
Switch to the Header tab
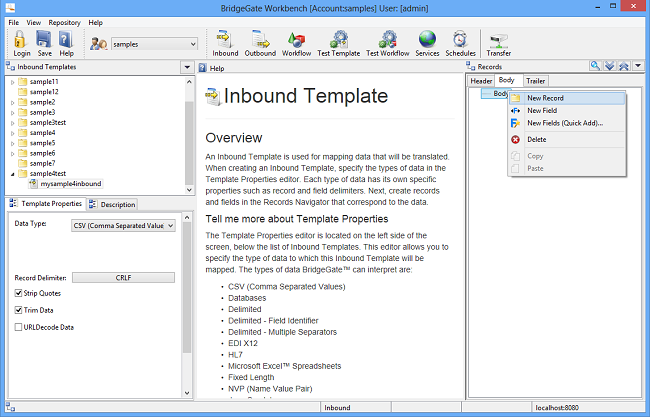coord(481,81)
